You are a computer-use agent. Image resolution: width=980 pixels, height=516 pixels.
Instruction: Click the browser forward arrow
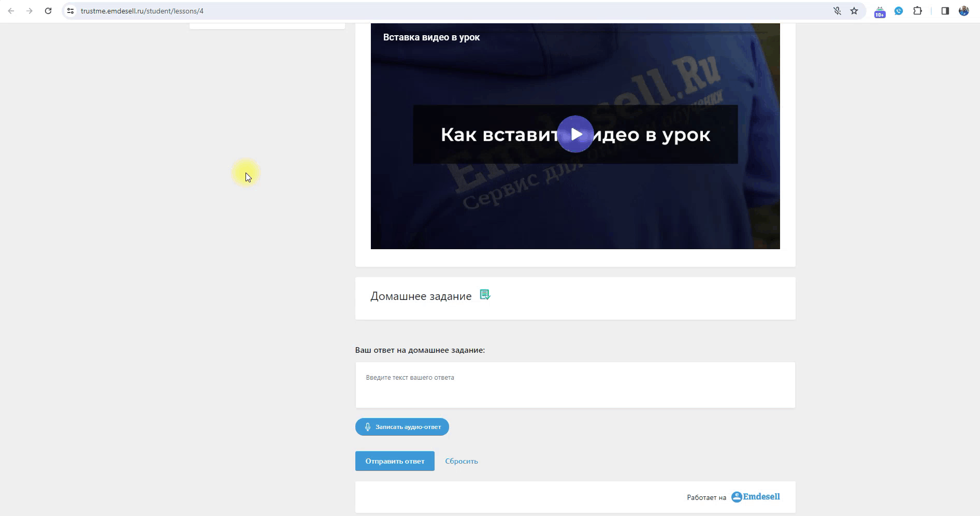pos(30,11)
